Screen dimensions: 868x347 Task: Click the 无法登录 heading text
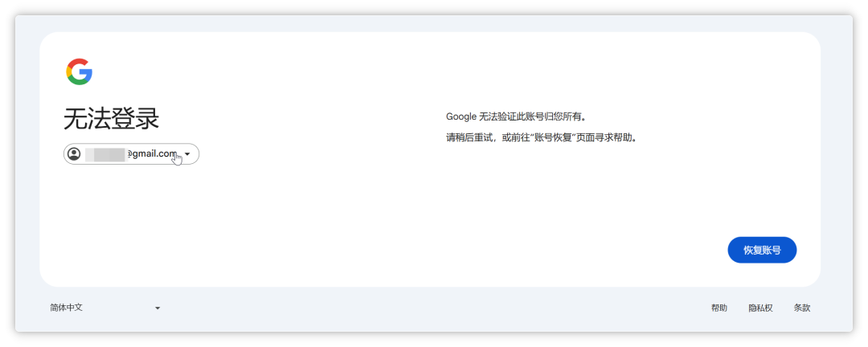[x=112, y=118]
